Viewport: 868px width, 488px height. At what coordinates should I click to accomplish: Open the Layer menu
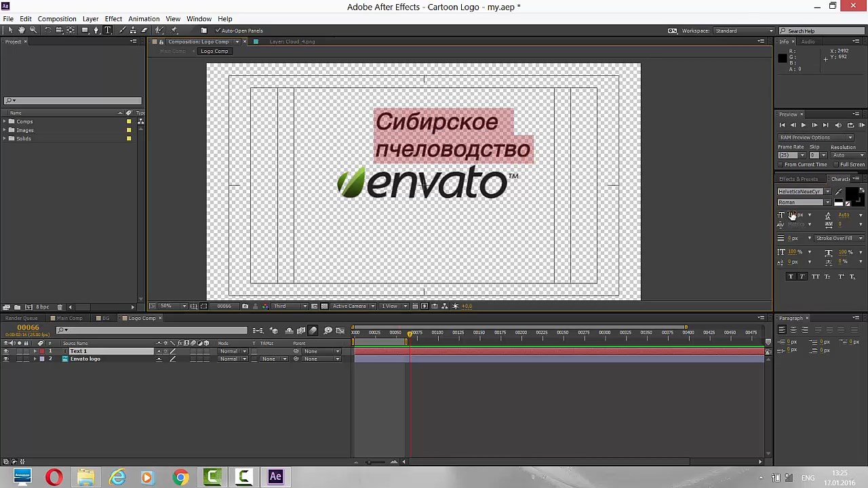click(x=90, y=19)
